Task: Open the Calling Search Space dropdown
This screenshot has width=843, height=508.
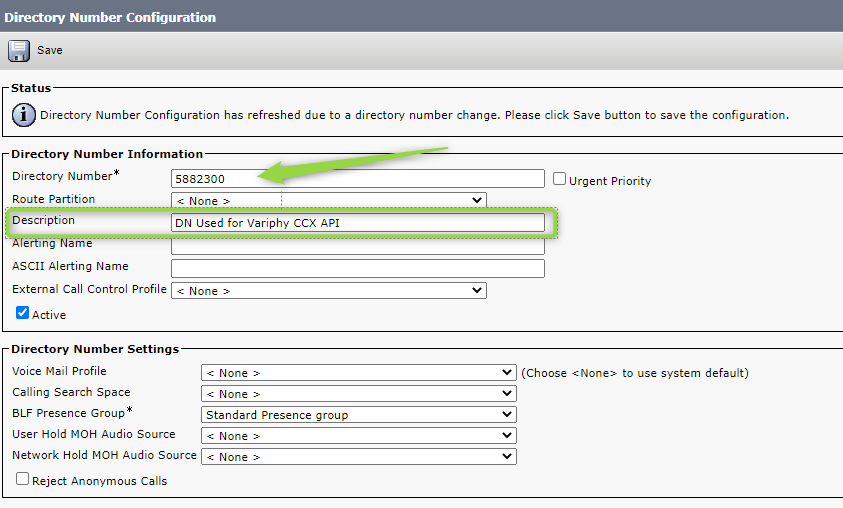Action: coord(359,393)
